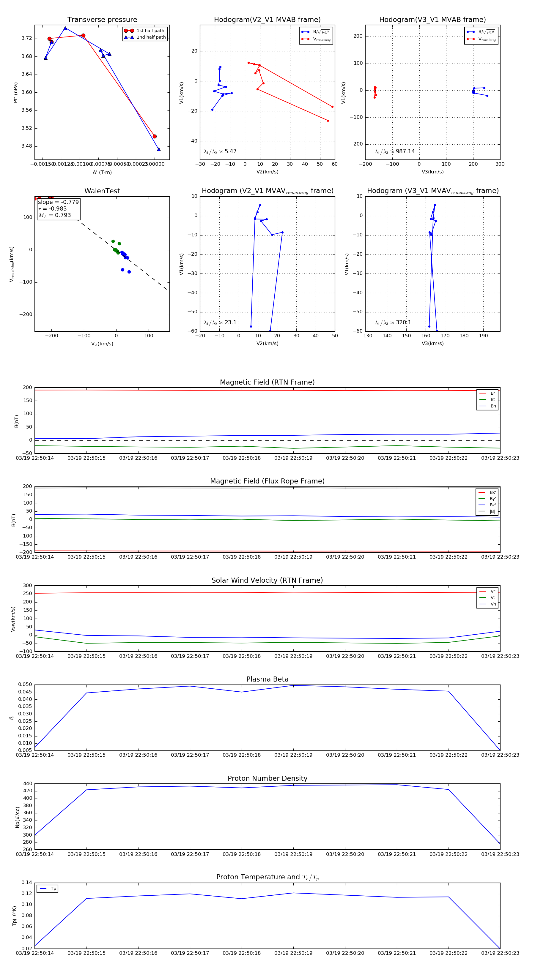Click the lowest blue triangle in Transverse pressure
The image size is (535, 980).
click(x=159, y=149)
